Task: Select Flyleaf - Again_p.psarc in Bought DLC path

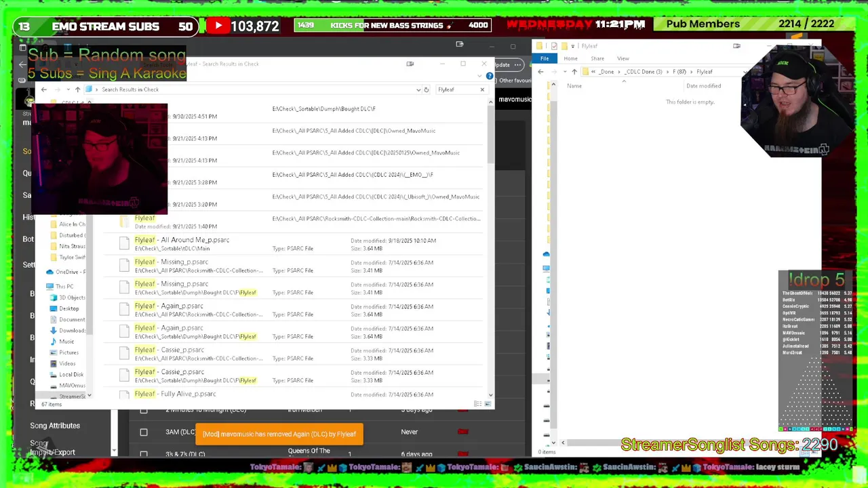Action: tap(293, 332)
